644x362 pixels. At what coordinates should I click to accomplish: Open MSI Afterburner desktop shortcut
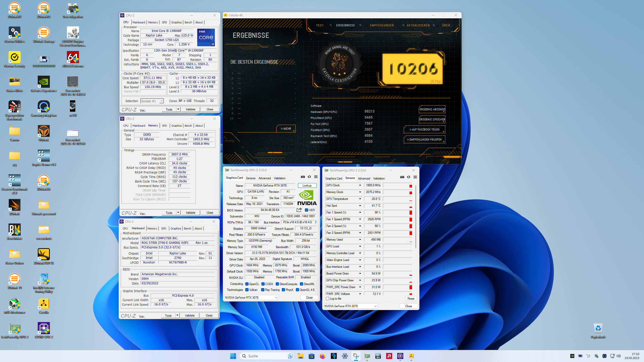[15, 306]
